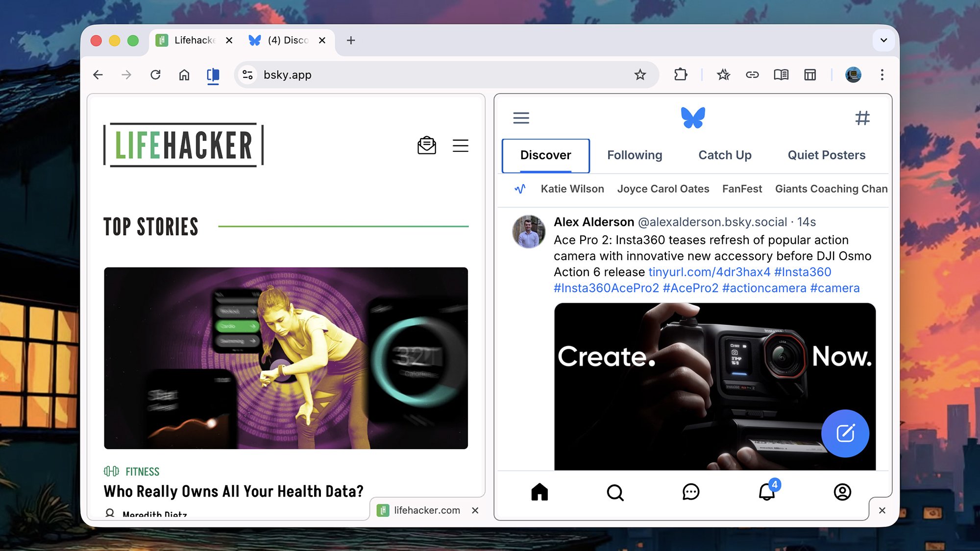Expand the tab list chevron at top right
This screenshot has height=551, width=980.
click(x=883, y=40)
